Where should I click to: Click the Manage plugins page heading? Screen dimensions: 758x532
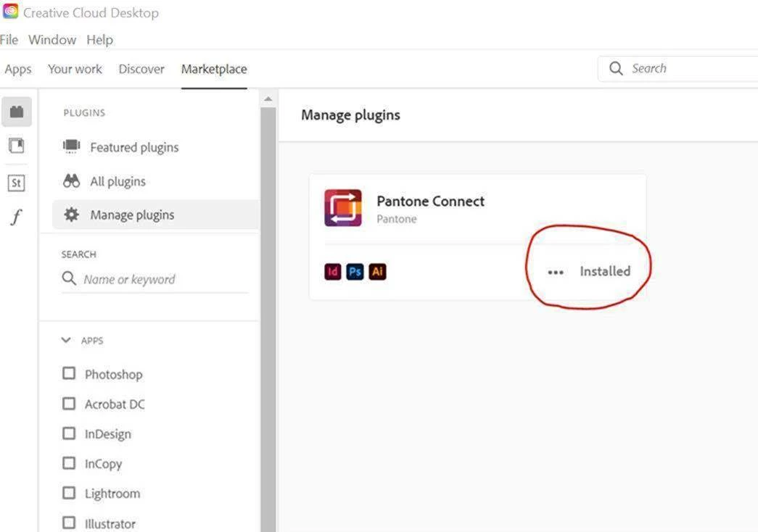[x=350, y=115]
